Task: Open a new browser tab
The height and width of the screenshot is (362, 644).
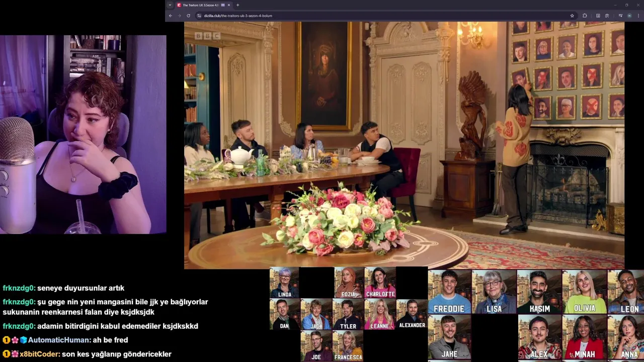Action: [237, 5]
